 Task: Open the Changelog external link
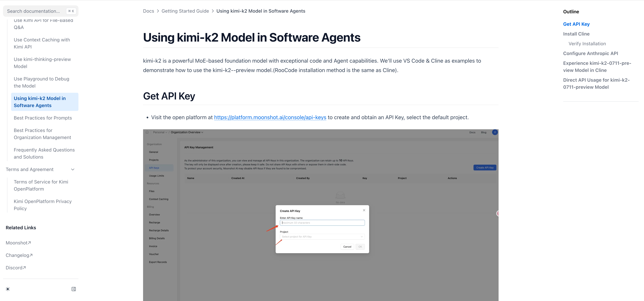19,255
